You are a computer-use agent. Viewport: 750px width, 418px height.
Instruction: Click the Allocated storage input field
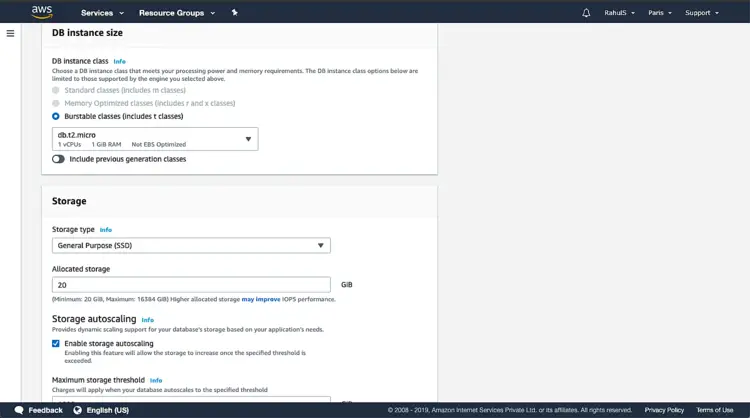pos(191,285)
